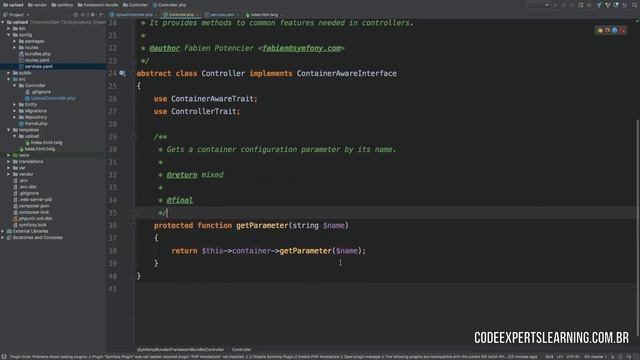Screen dimensions: 640x360
Task: Click 'vendor' in the navigation bar
Action: pos(37,5)
